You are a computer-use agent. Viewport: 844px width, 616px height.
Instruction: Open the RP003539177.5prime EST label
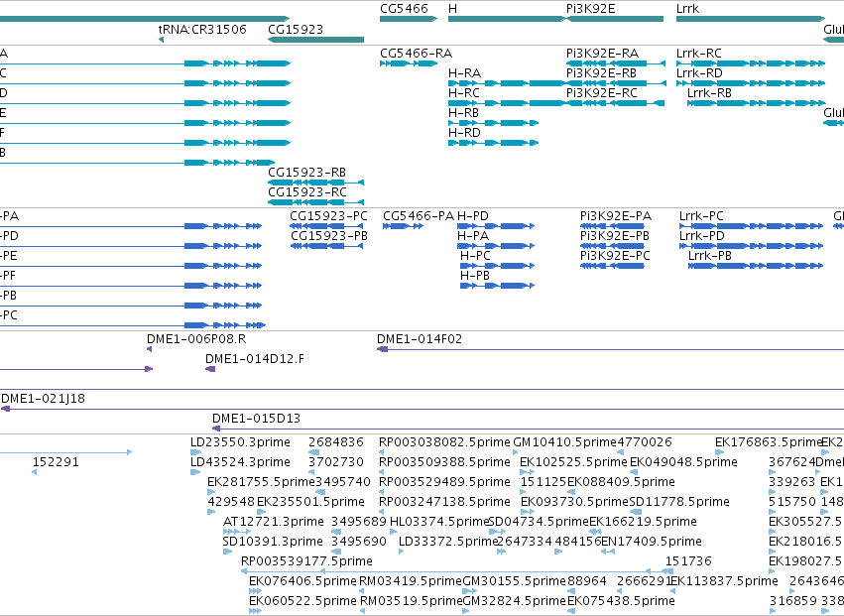[306, 562]
